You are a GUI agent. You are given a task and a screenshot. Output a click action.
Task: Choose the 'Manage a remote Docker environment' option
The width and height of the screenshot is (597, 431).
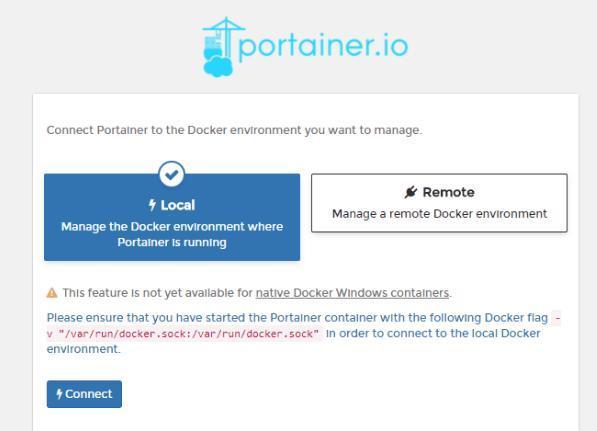(x=439, y=214)
